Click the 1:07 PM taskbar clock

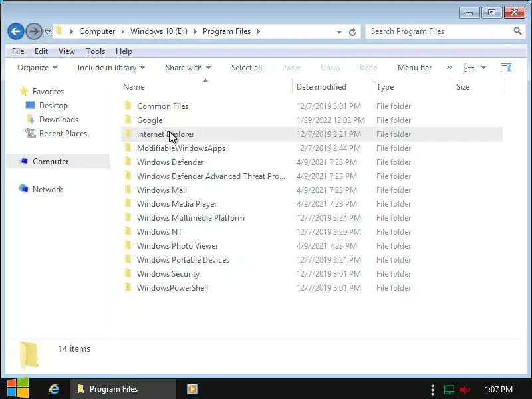click(x=498, y=389)
